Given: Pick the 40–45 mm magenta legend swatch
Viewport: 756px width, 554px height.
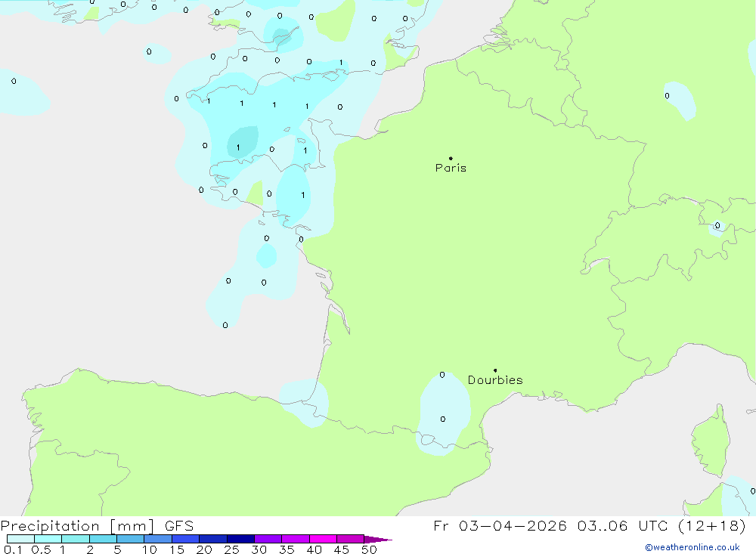Looking at the screenshot, I should click(x=323, y=539).
